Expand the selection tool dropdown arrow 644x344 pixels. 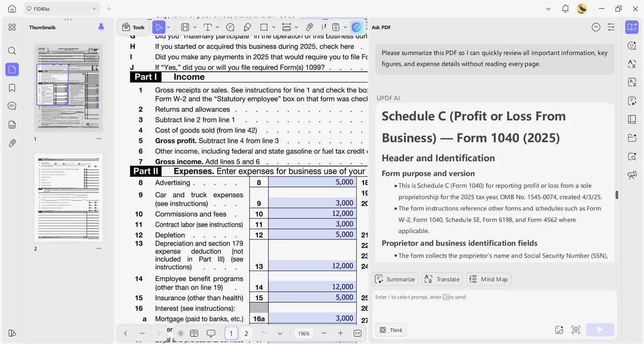pos(169,27)
